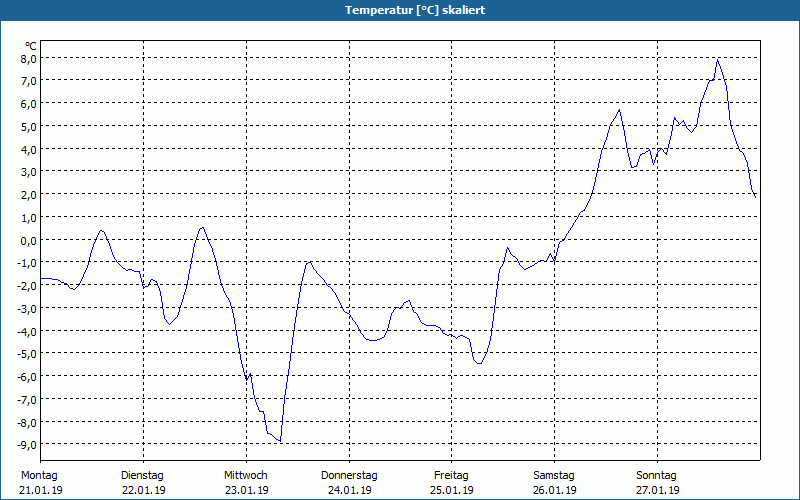
Task: Click the '-4,0' y-axis label
Action: (28, 331)
